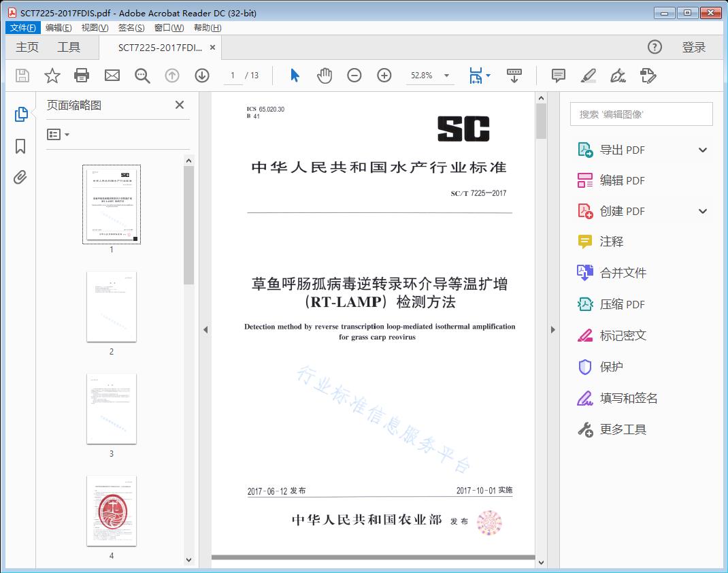Screen dimensions: 728x573
Task: Select the Highlight text tool
Action: coord(588,76)
